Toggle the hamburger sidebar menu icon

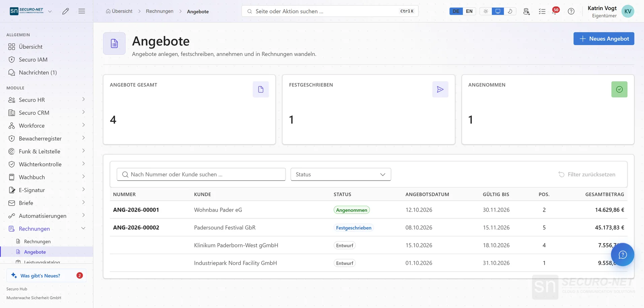(82, 11)
